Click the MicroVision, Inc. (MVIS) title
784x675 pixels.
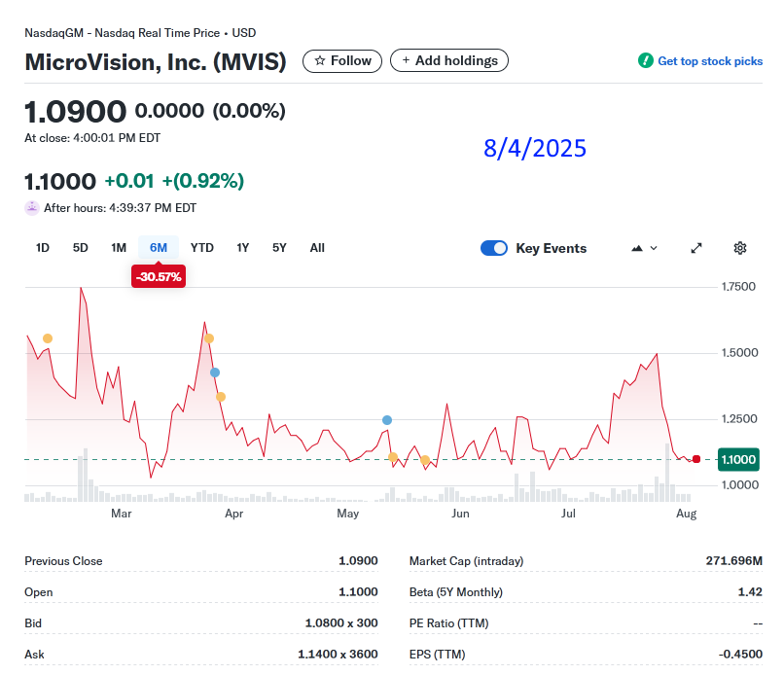pos(156,62)
